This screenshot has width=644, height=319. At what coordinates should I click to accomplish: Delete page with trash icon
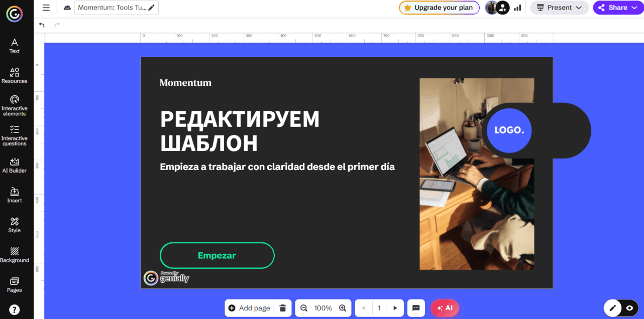click(283, 308)
